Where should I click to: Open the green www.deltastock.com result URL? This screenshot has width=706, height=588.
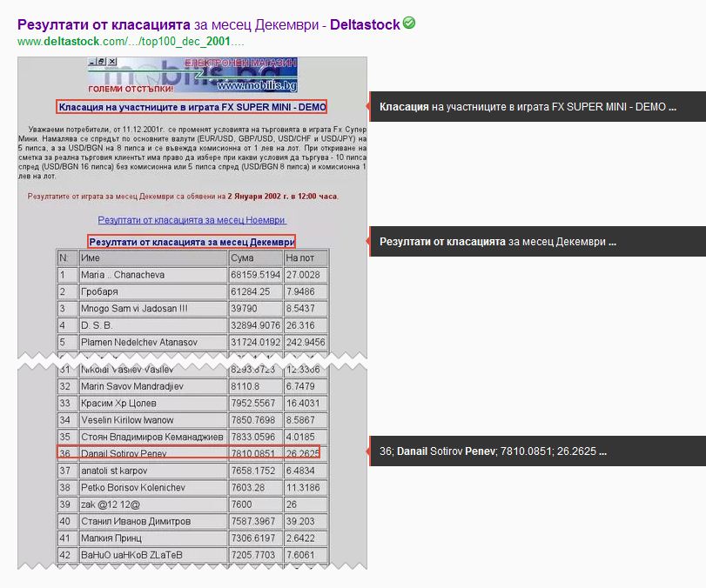(131, 42)
